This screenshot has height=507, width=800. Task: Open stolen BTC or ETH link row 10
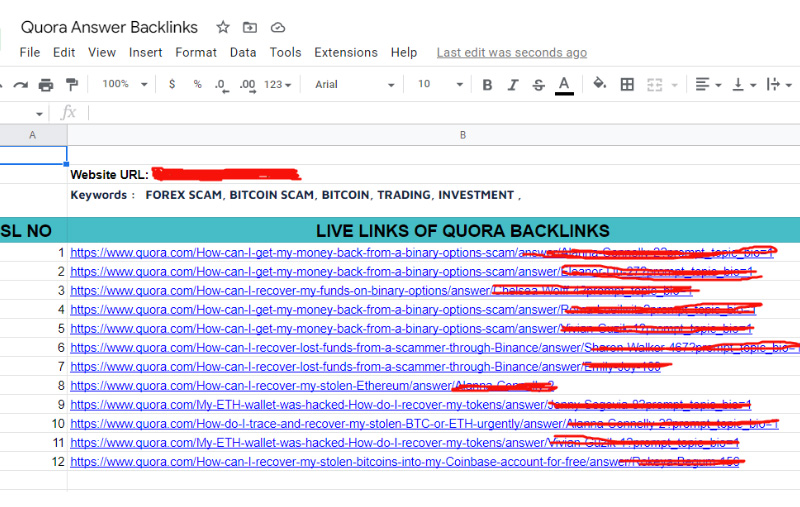(x=424, y=424)
